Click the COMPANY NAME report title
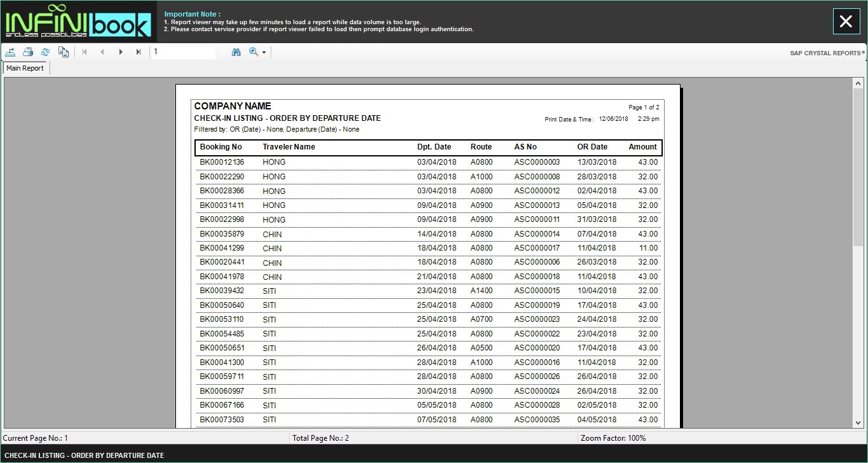 (x=233, y=106)
